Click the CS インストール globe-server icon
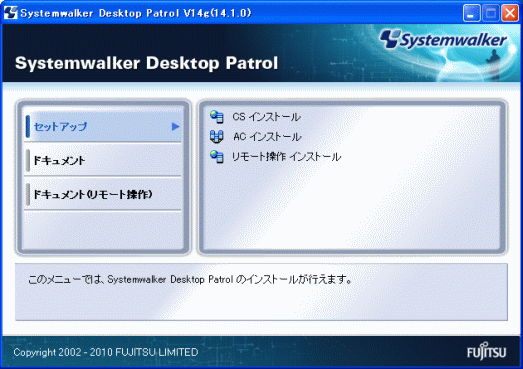 pyautogui.click(x=217, y=117)
